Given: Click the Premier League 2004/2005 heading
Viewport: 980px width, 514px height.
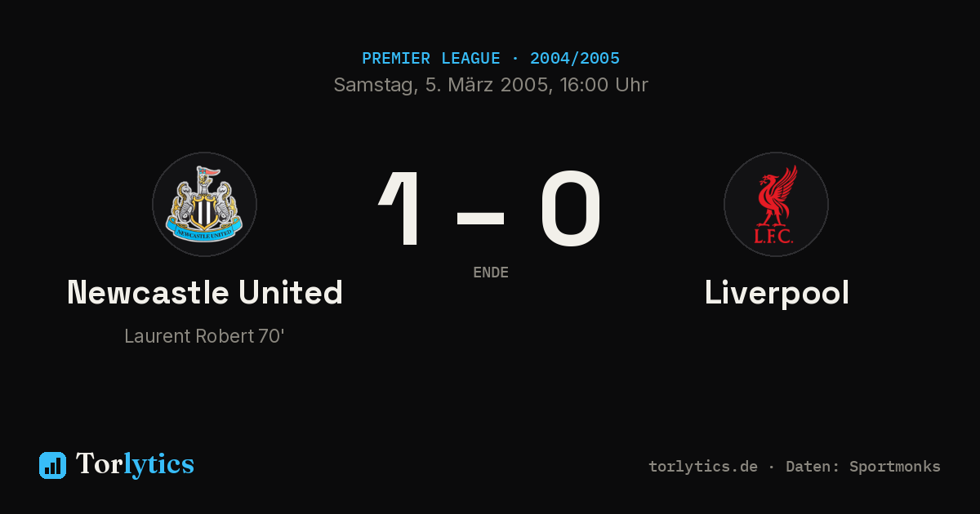Looking at the screenshot, I should [491, 59].
